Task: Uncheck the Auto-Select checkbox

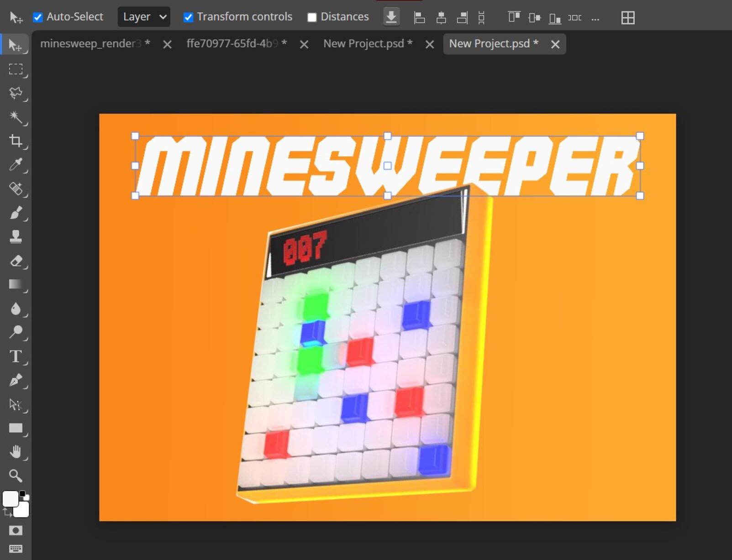Action: tap(38, 17)
